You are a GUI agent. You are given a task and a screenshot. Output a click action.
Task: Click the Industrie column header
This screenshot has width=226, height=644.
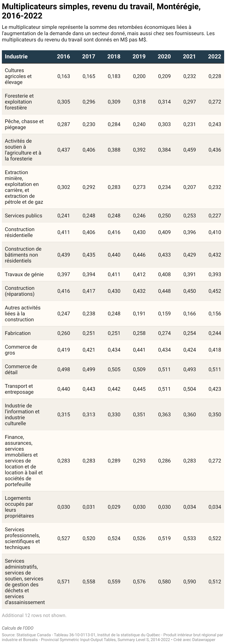tap(16, 57)
